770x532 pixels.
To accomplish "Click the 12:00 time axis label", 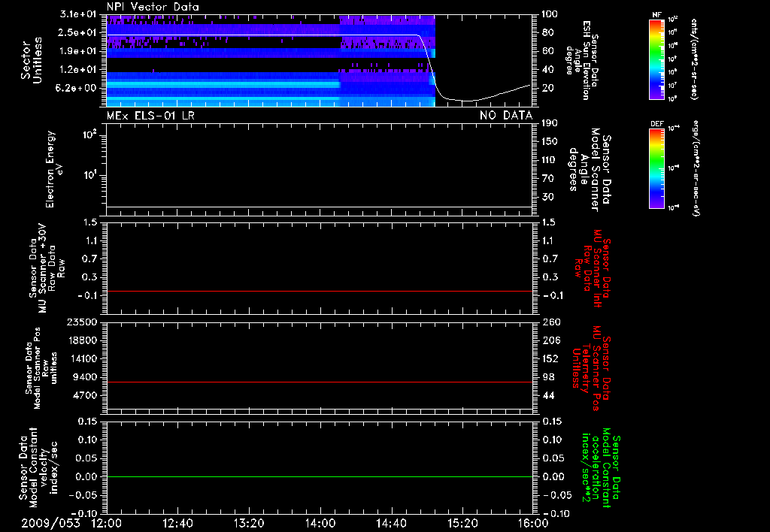I will coord(107,523).
